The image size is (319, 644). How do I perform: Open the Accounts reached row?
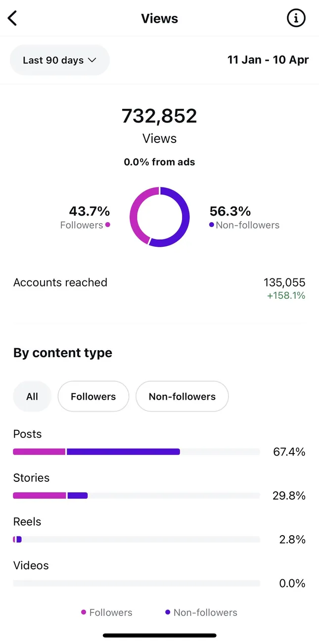click(159, 288)
